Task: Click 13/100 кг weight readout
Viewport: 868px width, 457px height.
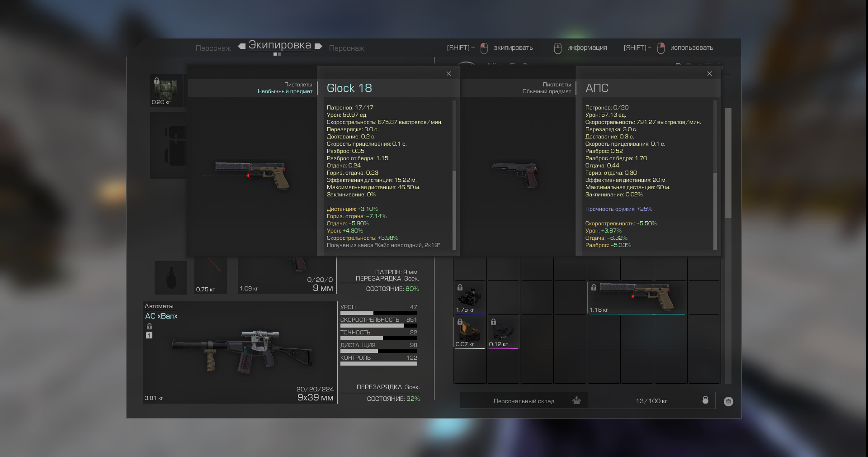Action: pyautogui.click(x=651, y=401)
